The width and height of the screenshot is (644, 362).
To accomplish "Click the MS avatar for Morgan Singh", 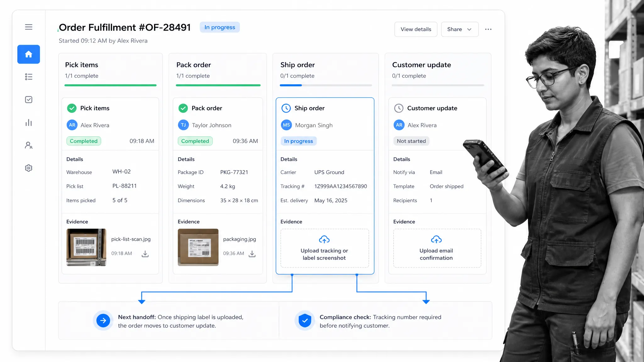I will tap(286, 125).
